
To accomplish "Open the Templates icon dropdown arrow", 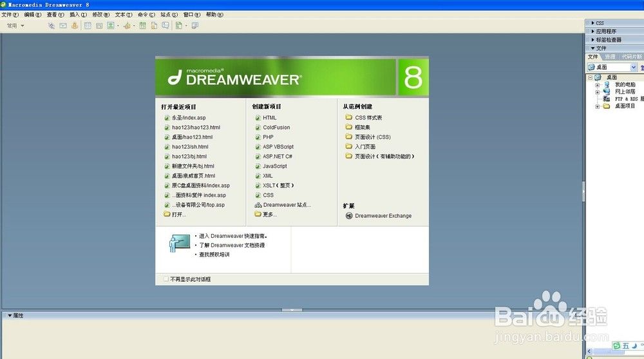I will coord(186,26).
